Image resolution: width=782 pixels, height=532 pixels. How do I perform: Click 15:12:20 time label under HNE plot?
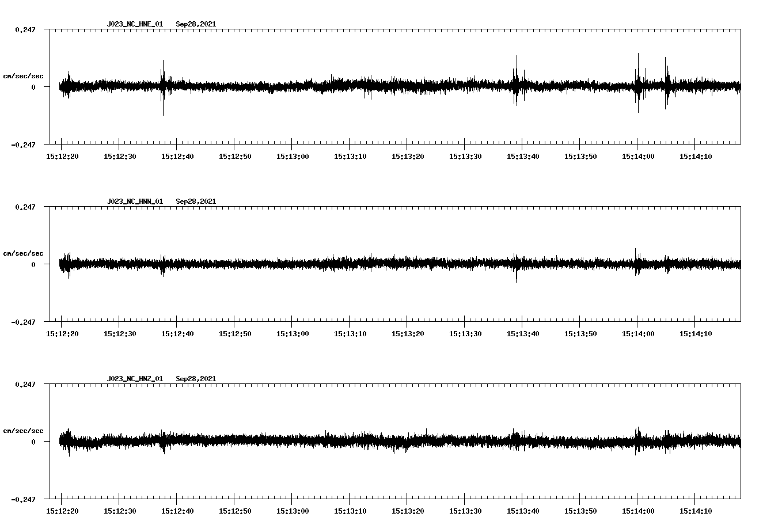click(62, 157)
